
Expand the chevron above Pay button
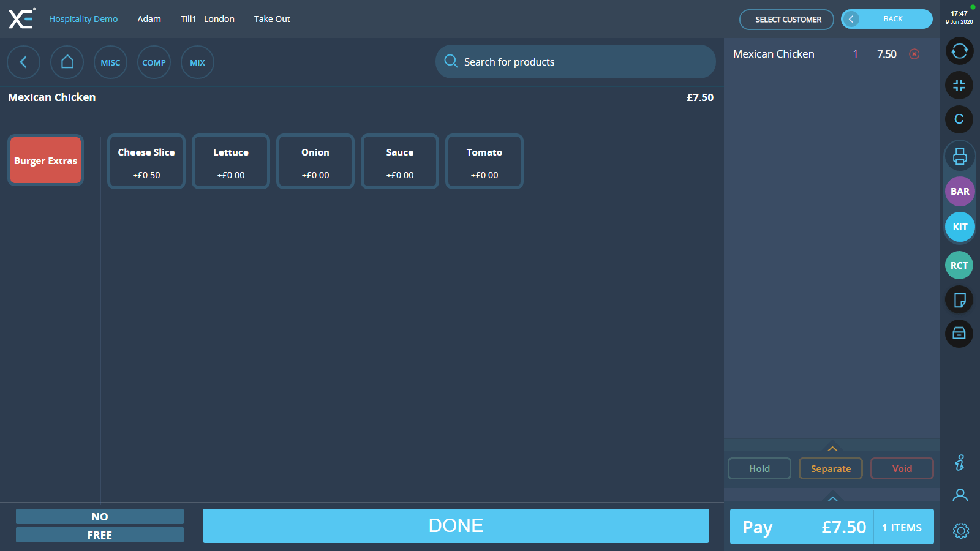point(832,498)
